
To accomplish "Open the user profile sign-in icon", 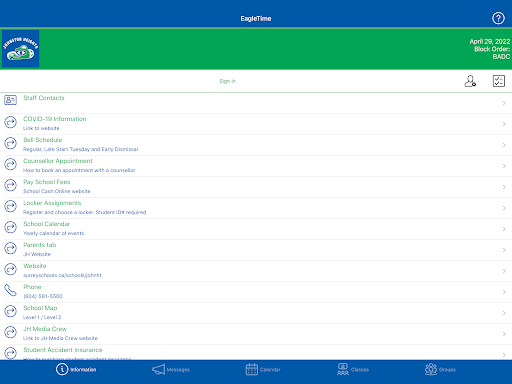I will (x=470, y=81).
